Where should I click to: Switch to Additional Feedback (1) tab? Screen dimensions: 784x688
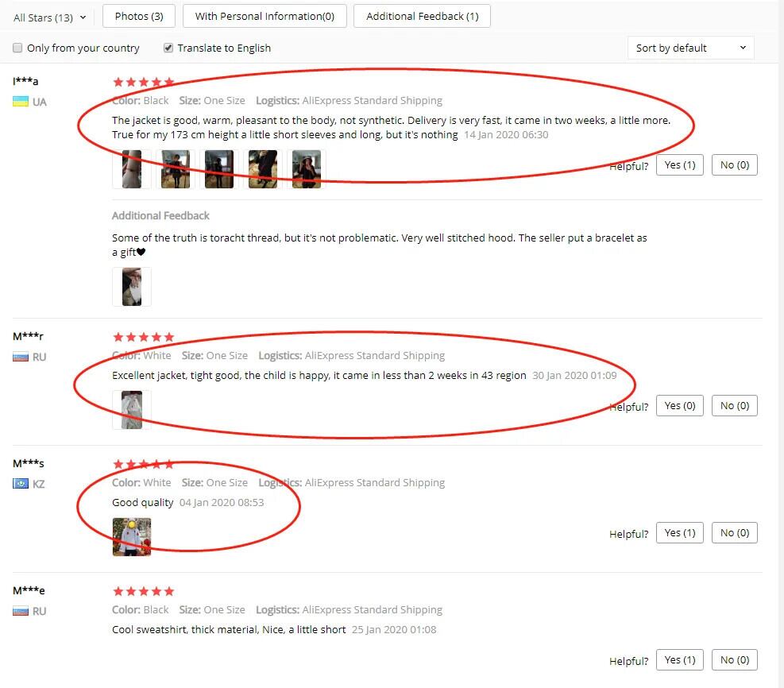[x=422, y=16]
